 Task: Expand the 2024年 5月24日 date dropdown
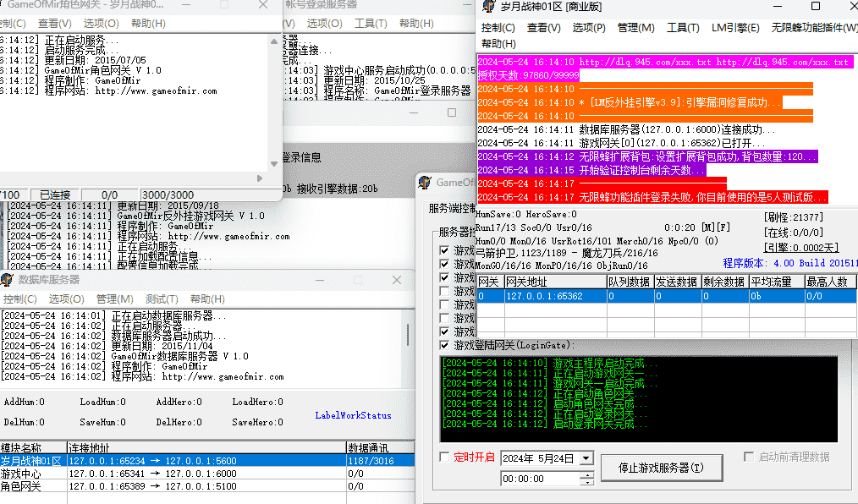click(586, 458)
